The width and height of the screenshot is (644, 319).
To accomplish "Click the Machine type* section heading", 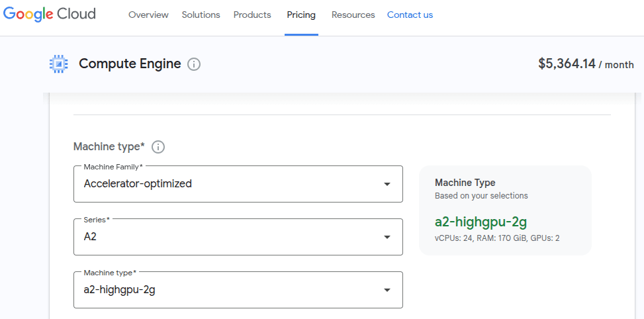I will click(109, 146).
